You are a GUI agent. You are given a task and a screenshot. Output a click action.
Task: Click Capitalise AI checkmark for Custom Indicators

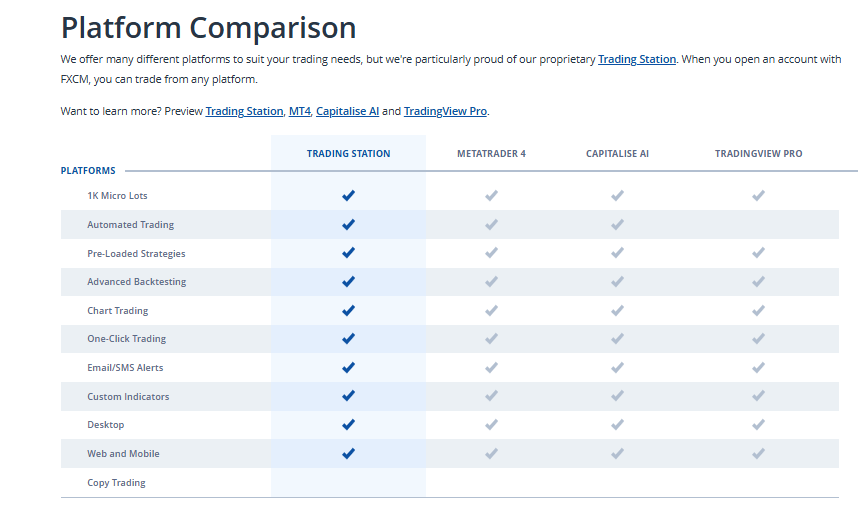[x=617, y=395]
